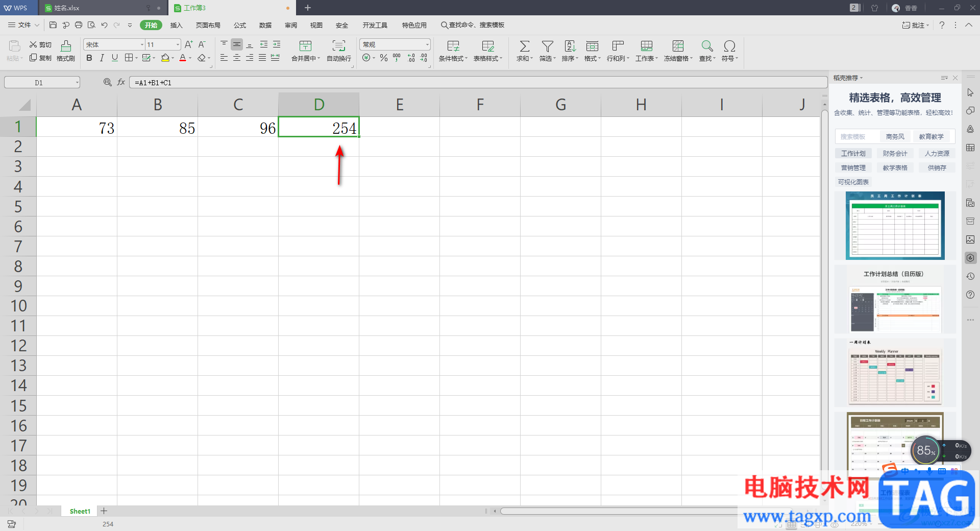Open the 页面布局 Page Layout tab
The width and height of the screenshot is (980, 531).
208,25
